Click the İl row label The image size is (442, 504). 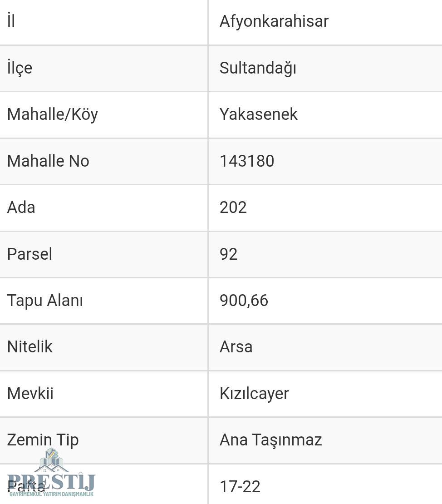11,21
